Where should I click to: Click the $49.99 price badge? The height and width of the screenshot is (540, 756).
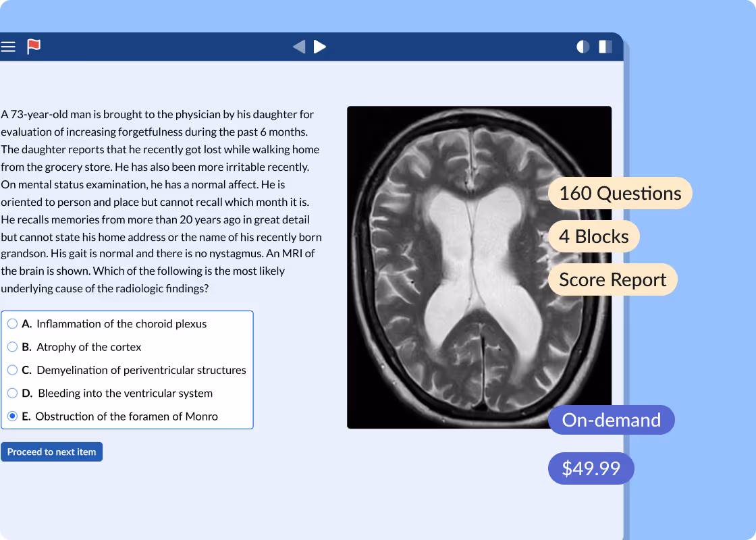tap(591, 468)
